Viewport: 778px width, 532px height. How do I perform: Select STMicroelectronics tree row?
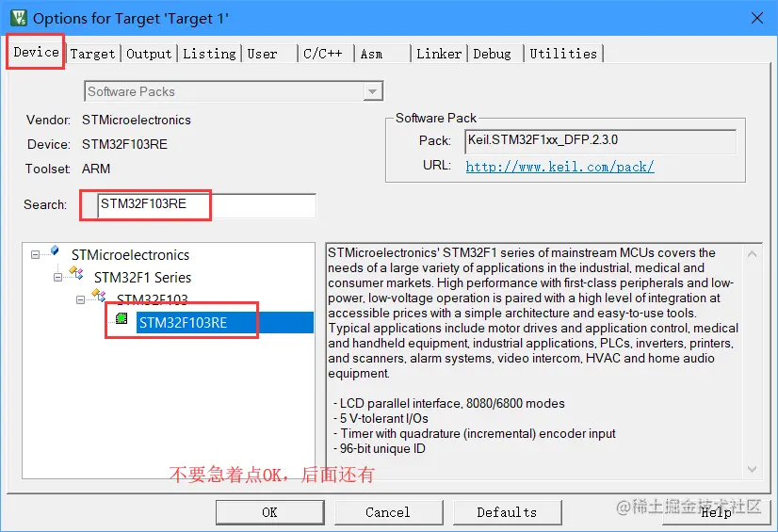coord(131,255)
